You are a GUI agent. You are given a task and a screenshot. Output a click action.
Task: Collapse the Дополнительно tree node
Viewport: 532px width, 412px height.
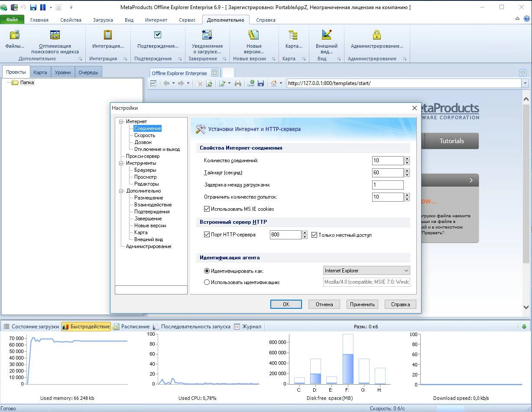point(122,191)
